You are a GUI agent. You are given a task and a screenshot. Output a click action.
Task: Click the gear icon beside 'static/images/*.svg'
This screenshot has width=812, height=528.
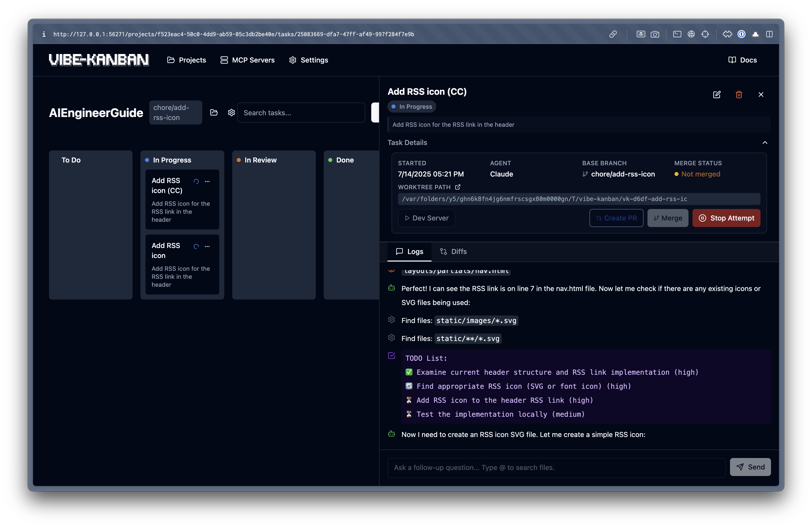(392, 319)
